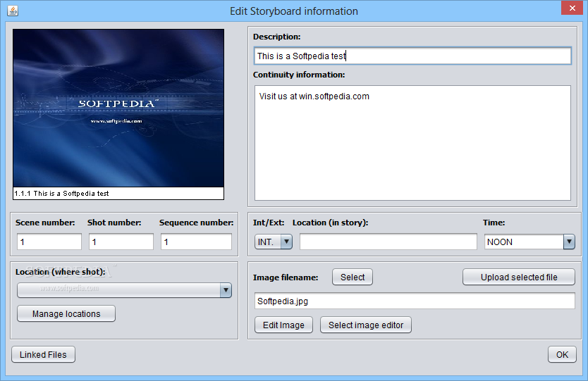The width and height of the screenshot is (588, 381).
Task: Click the Edit Image button
Action: pos(283,325)
